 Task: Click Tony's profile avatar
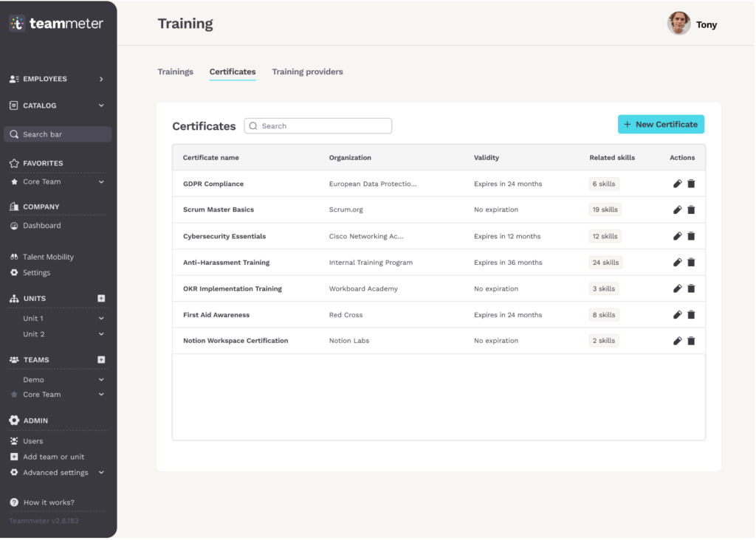[x=678, y=24]
